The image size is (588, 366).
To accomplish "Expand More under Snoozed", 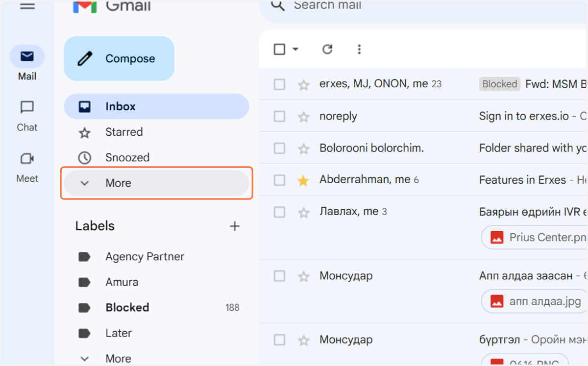I will point(156,183).
